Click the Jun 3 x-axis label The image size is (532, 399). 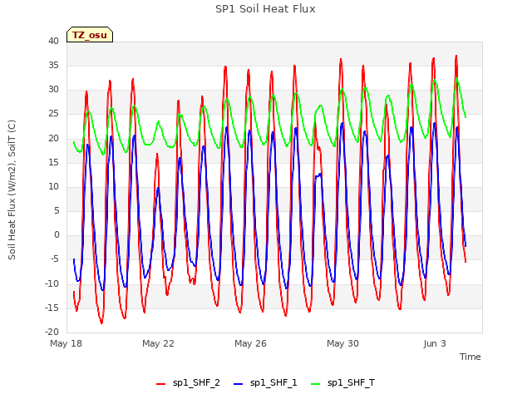[x=435, y=343]
